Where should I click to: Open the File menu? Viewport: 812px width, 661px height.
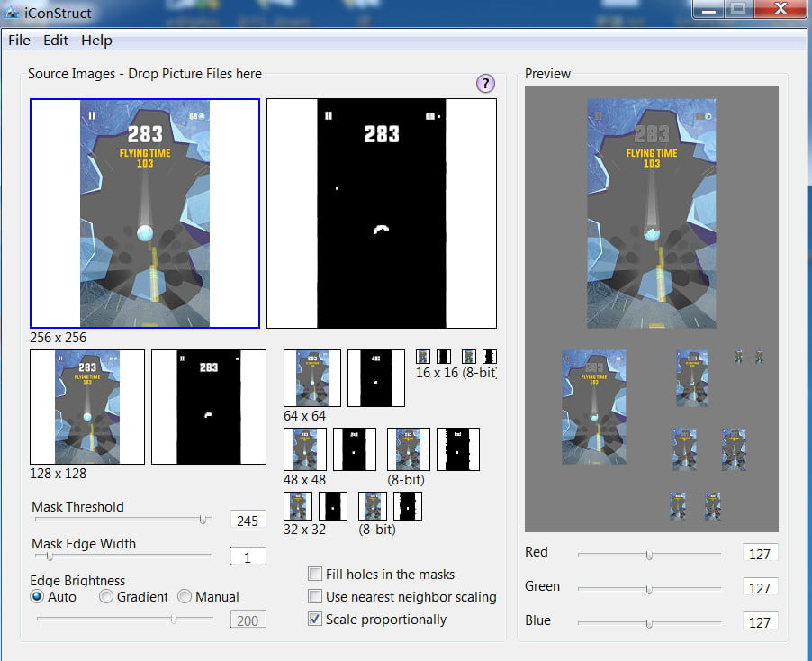(x=19, y=40)
